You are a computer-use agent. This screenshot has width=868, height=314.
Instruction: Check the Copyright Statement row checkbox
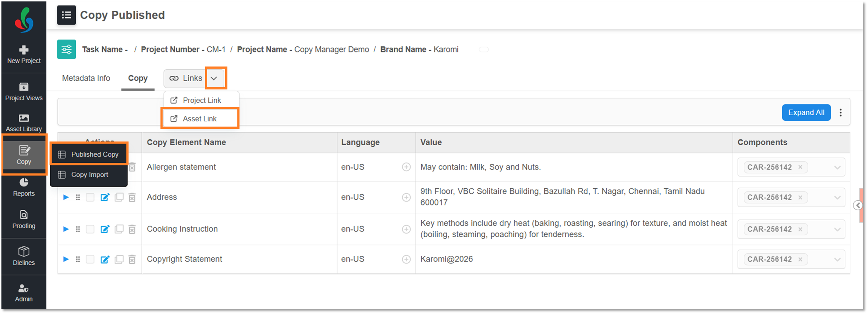pyautogui.click(x=90, y=259)
